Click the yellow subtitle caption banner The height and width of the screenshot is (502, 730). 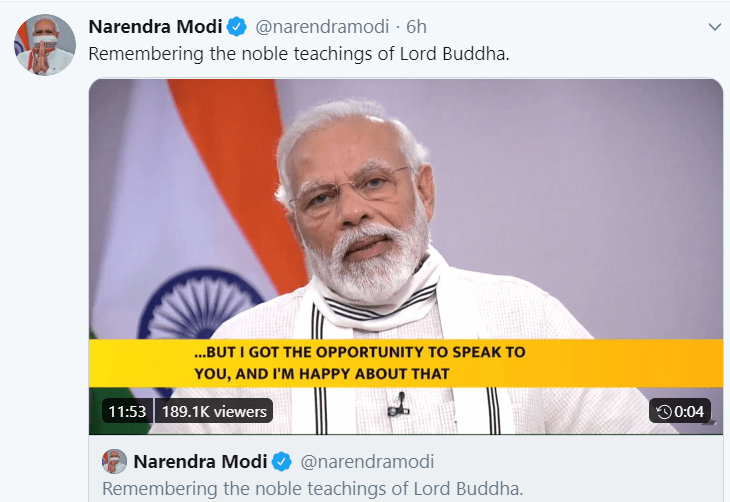click(405, 363)
